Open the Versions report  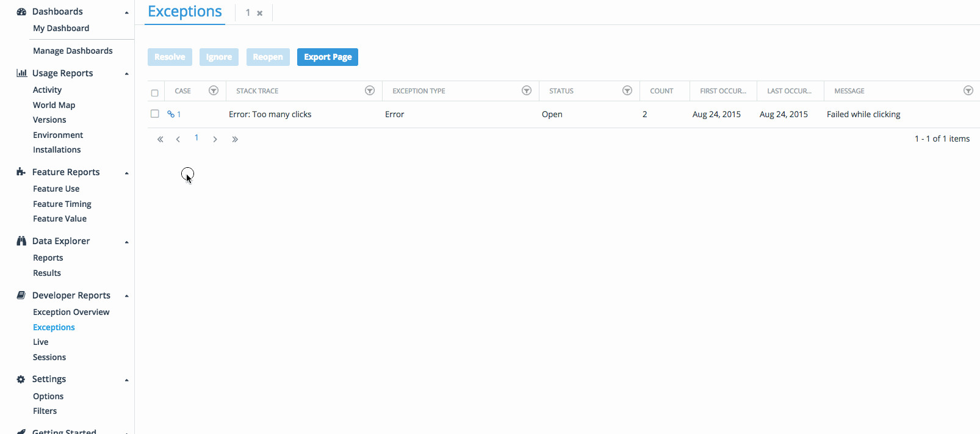click(49, 120)
